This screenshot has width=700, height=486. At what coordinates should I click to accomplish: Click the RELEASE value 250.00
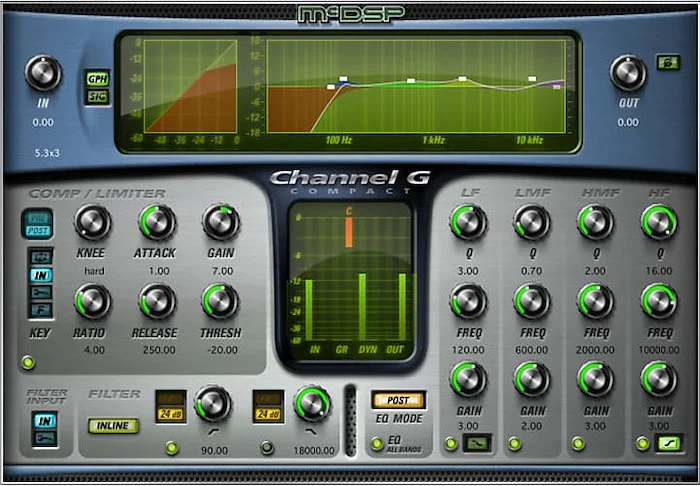coord(159,350)
